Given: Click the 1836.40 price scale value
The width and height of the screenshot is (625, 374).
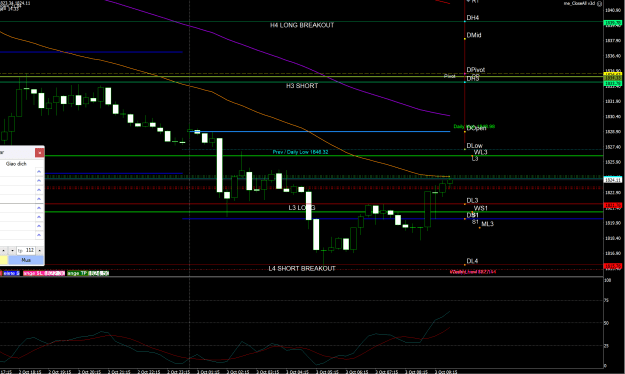Looking at the screenshot, I should click(x=613, y=56).
